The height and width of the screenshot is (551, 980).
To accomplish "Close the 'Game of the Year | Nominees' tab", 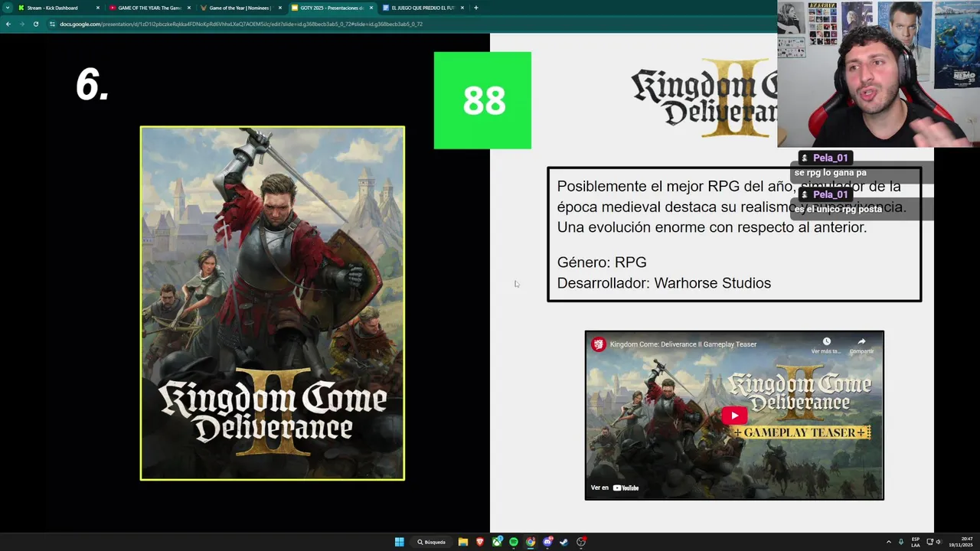I will point(280,8).
